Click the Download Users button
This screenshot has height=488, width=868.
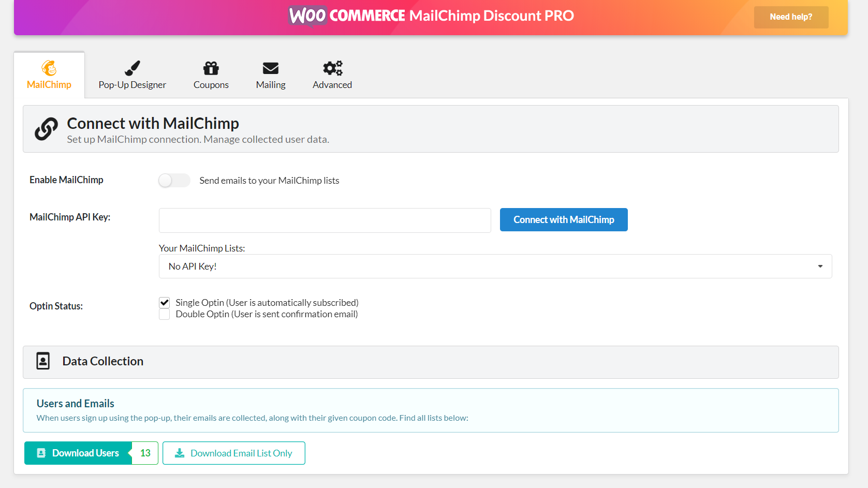78,453
